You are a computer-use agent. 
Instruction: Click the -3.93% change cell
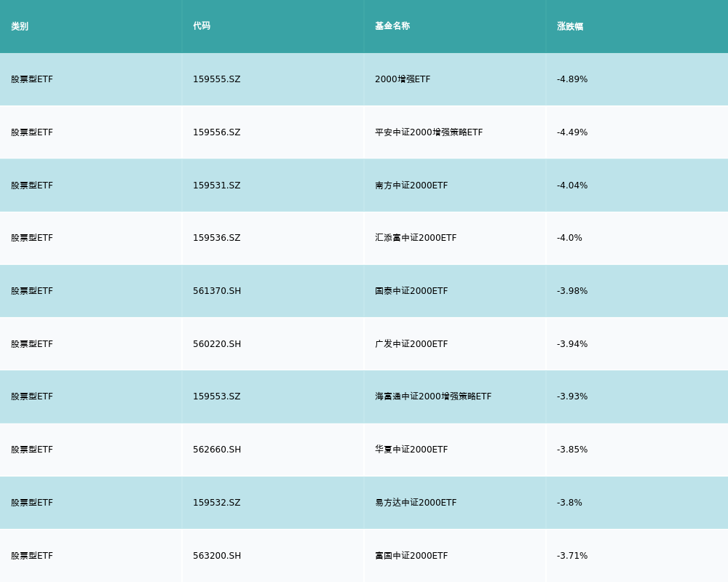click(x=572, y=396)
